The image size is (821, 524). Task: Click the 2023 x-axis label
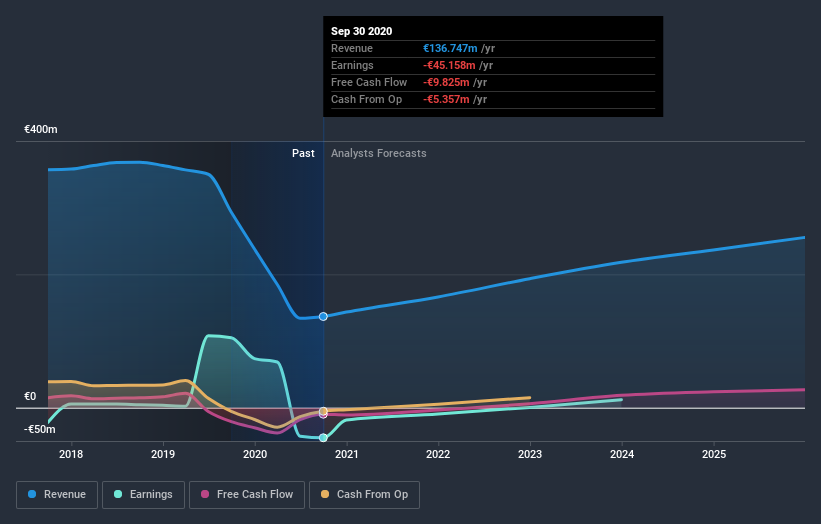[x=530, y=454]
